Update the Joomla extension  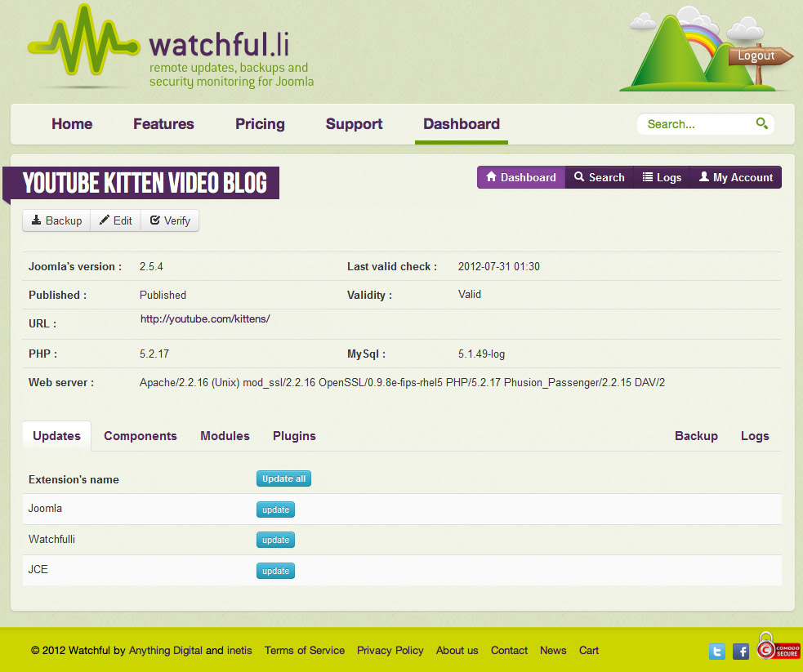[x=275, y=510]
